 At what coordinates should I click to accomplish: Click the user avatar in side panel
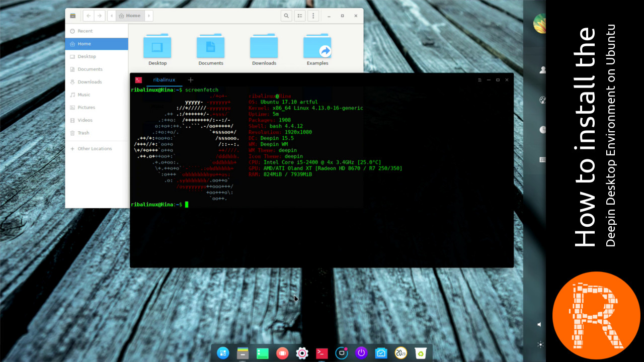pos(540,24)
